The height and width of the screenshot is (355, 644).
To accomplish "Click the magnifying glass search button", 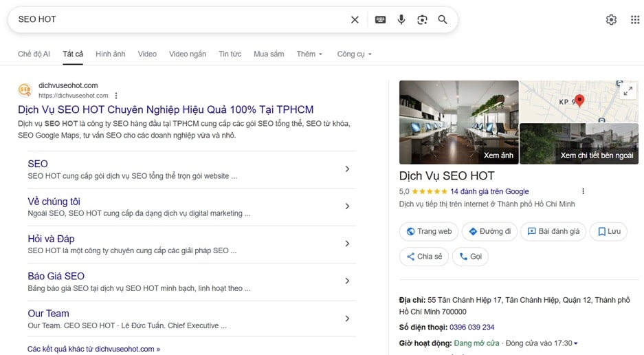I will (x=443, y=19).
